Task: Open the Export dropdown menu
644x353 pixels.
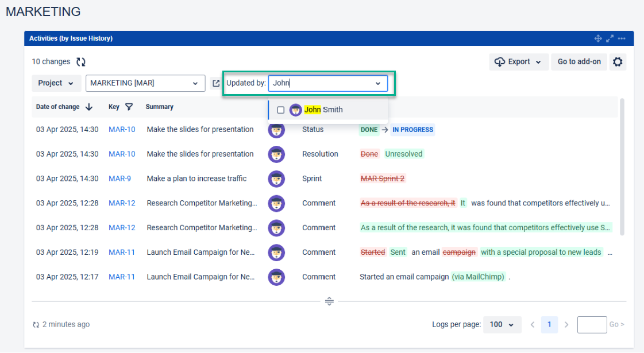Action: pos(518,62)
